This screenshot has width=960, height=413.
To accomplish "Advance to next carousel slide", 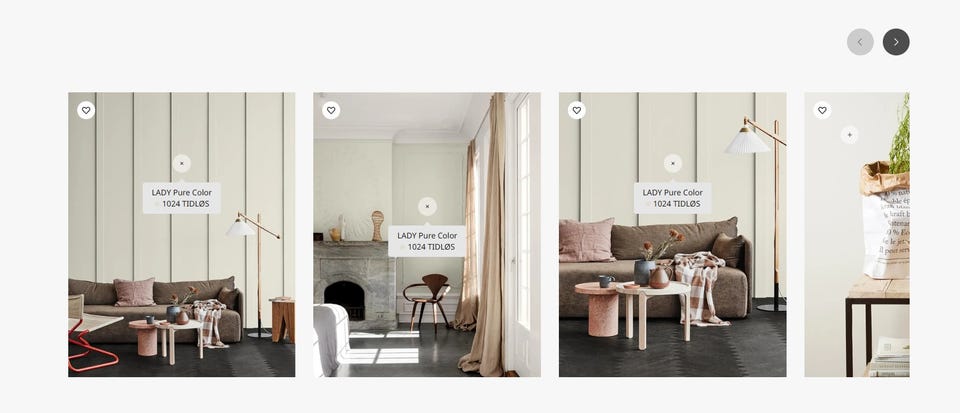I will coord(896,42).
